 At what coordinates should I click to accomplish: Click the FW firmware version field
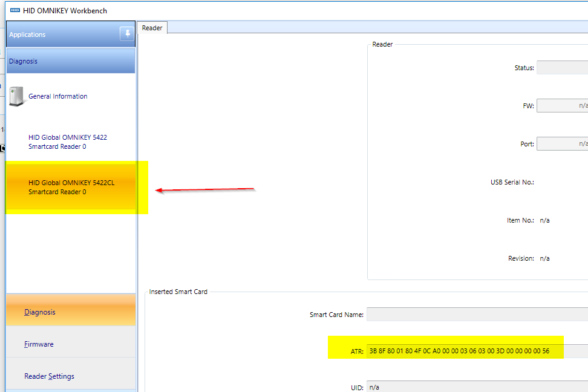pyautogui.click(x=562, y=106)
